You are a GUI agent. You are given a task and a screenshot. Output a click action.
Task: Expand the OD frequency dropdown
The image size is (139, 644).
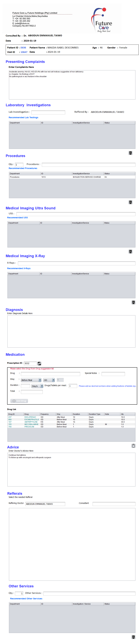click(x=49, y=380)
